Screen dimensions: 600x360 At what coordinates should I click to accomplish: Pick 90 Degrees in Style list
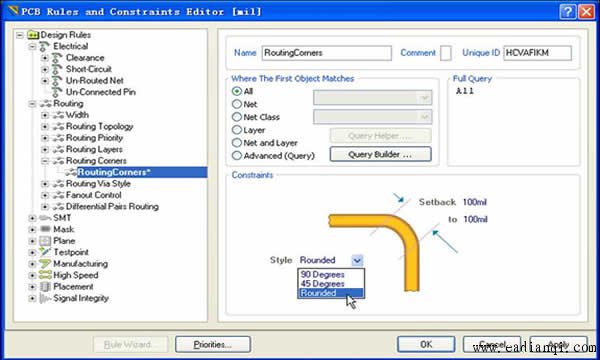[x=323, y=275]
